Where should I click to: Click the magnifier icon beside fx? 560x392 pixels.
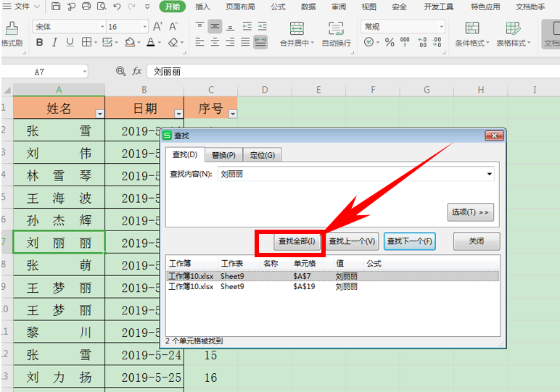[x=120, y=71]
